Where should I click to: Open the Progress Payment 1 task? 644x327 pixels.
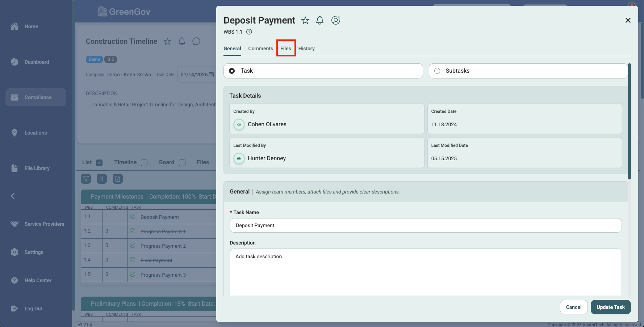click(163, 232)
